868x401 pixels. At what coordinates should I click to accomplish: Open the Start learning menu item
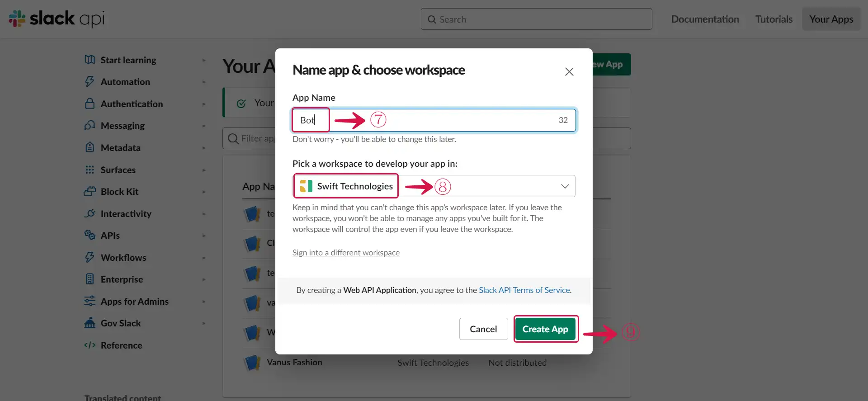128,60
